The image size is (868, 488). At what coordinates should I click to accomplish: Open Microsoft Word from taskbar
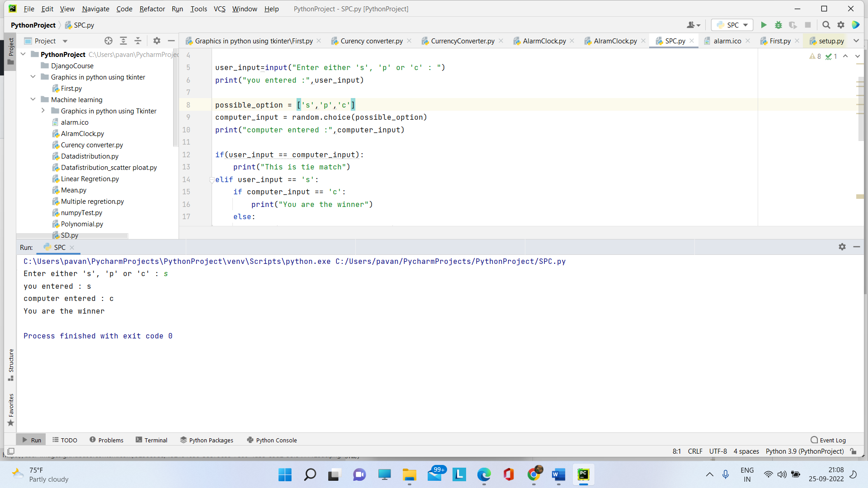[x=558, y=474]
